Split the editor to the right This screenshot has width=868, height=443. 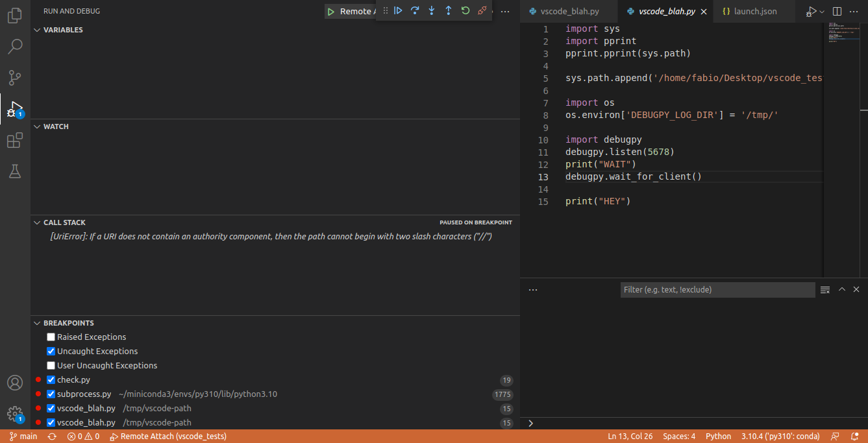tap(837, 12)
